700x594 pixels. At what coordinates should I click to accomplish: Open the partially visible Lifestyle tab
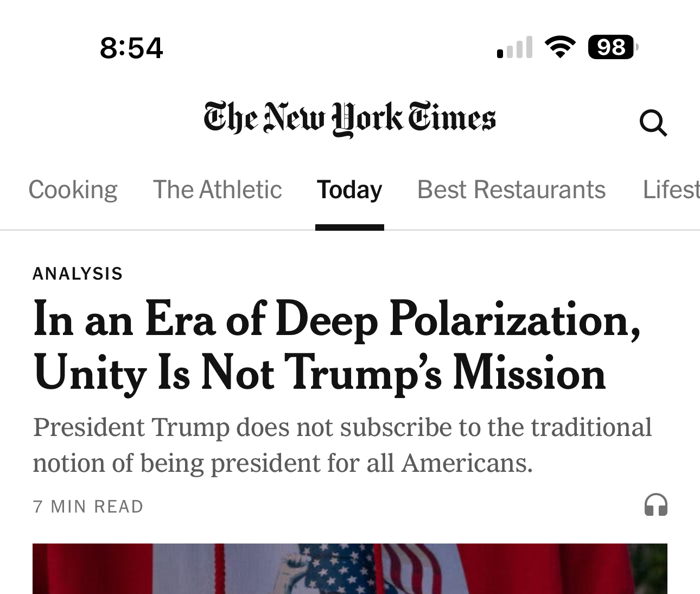(671, 190)
